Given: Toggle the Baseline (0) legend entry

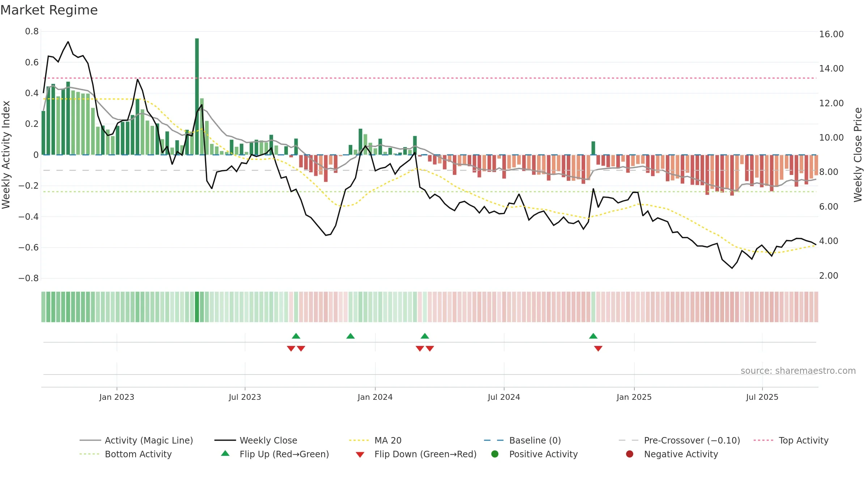Looking at the screenshot, I should click(x=522, y=440).
